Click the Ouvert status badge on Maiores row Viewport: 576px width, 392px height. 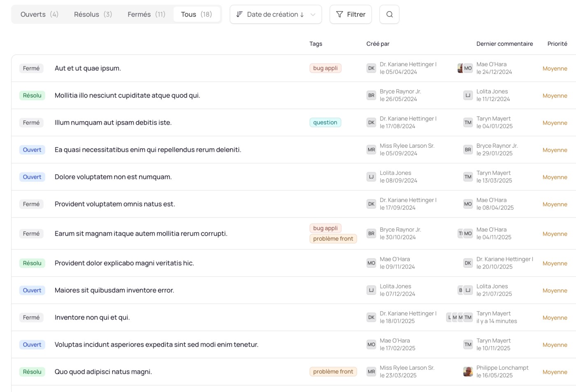[x=32, y=290]
